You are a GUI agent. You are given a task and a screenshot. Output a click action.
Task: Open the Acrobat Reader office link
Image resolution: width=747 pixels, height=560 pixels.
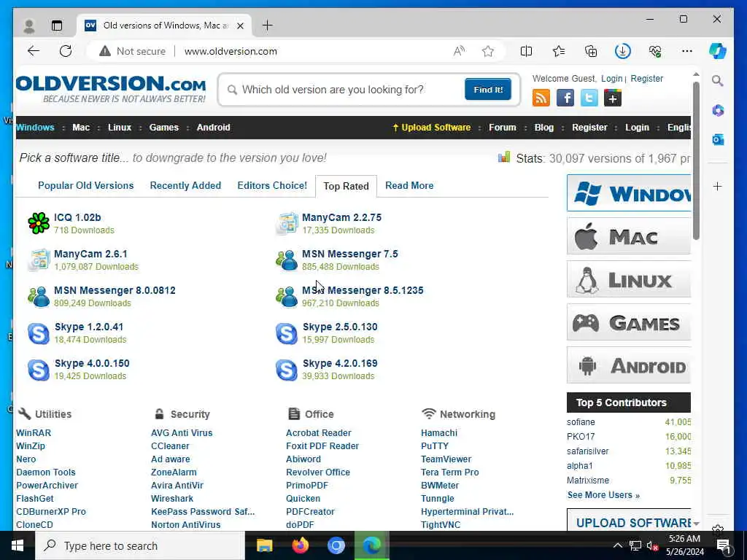(318, 433)
